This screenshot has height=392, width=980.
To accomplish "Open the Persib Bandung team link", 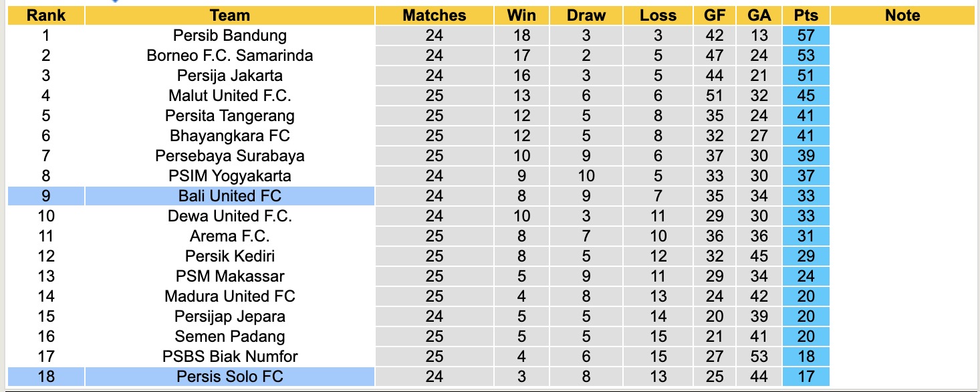I will click(229, 35).
